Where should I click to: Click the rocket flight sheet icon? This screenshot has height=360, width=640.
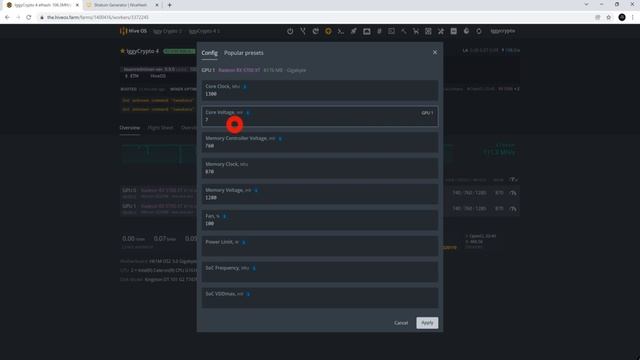[353, 31]
